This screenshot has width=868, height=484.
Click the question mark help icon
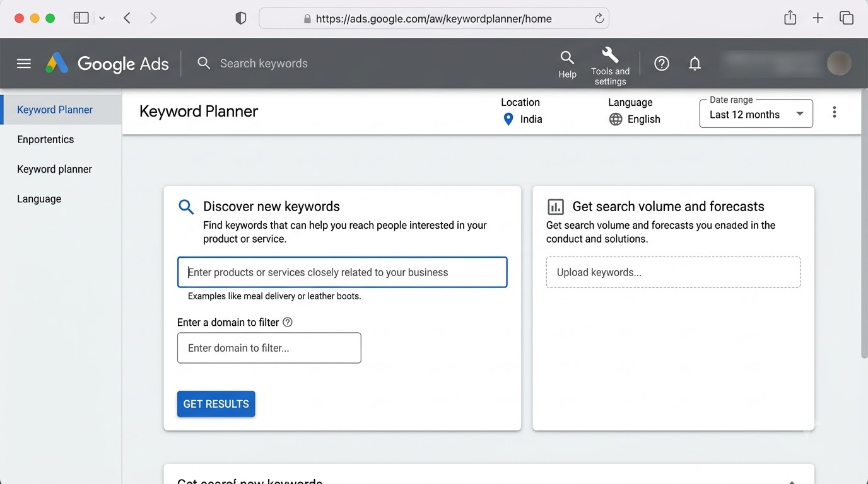click(661, 63)
